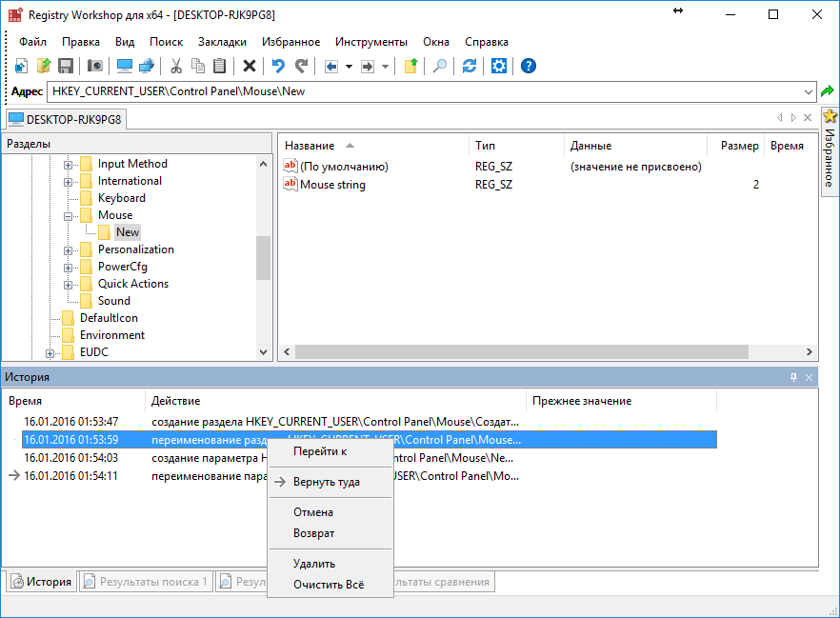Open the address bar dropdown list
The height and width of the screenshot is (618, 840).
pyautogui.click(x=809, y=92)
